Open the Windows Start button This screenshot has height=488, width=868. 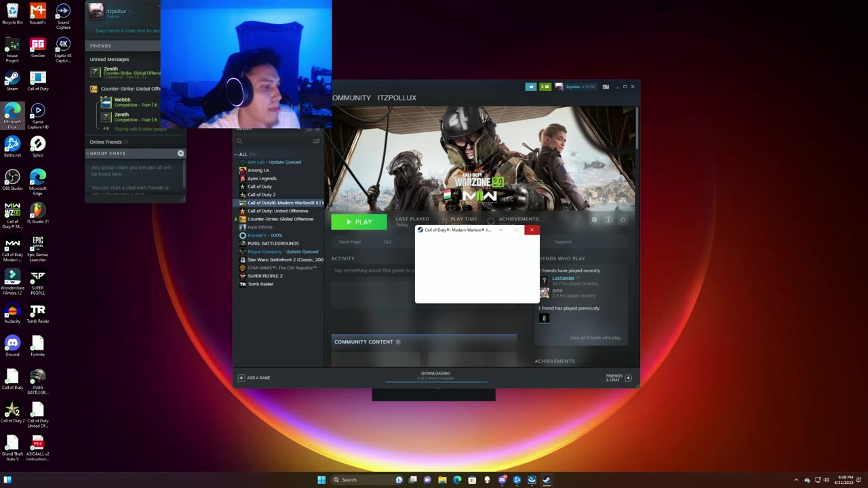coord(321,480)
